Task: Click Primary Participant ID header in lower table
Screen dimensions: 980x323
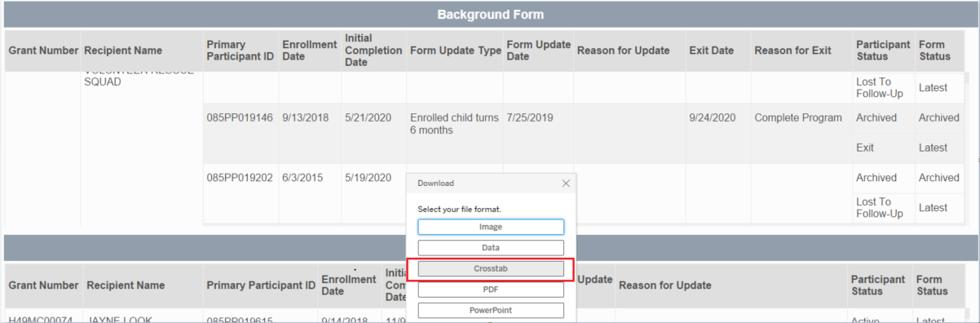Action: (x=261, y=285)
